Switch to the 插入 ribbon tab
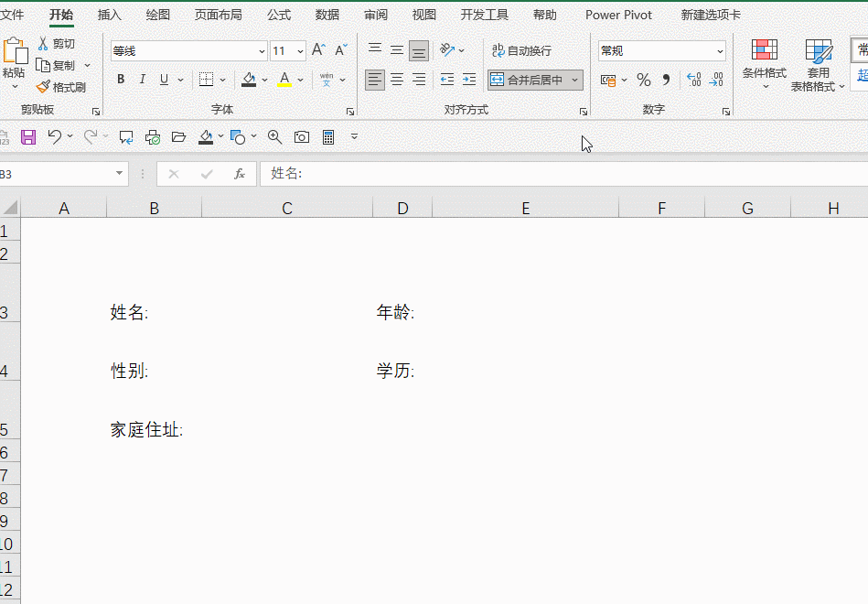868x604 pixels. pyautogui.click(x=109, y=15)
